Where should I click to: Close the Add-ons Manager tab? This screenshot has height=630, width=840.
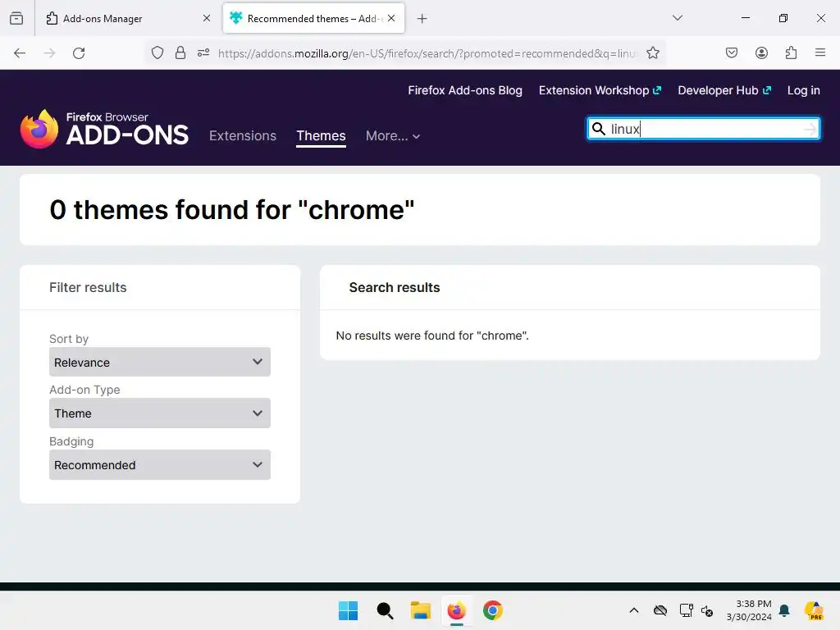pos(206,18)
